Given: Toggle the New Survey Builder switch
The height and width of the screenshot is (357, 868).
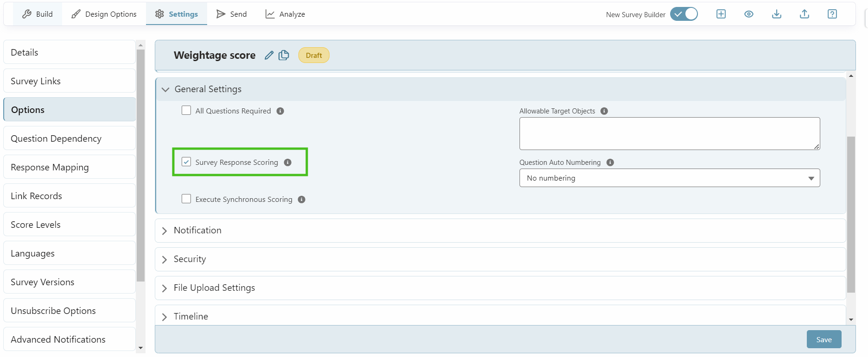Looking at the screenshot, I should click(684, 14).
